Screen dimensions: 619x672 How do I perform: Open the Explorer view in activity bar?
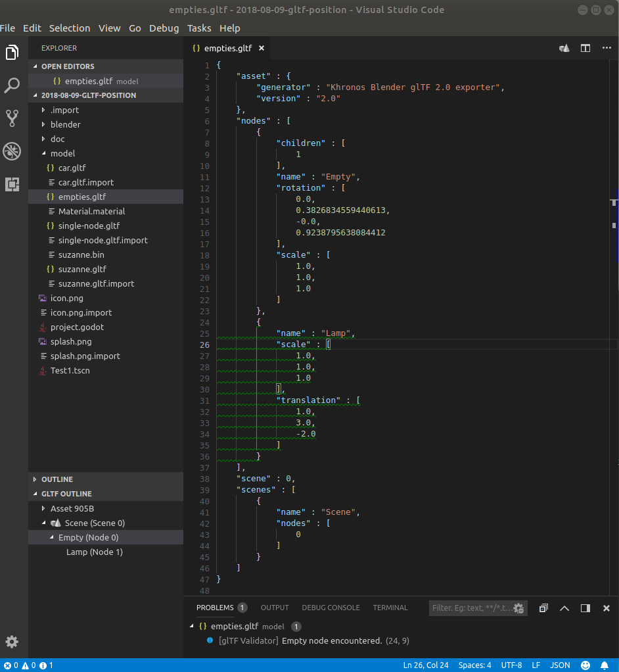[x=12, y=53]
